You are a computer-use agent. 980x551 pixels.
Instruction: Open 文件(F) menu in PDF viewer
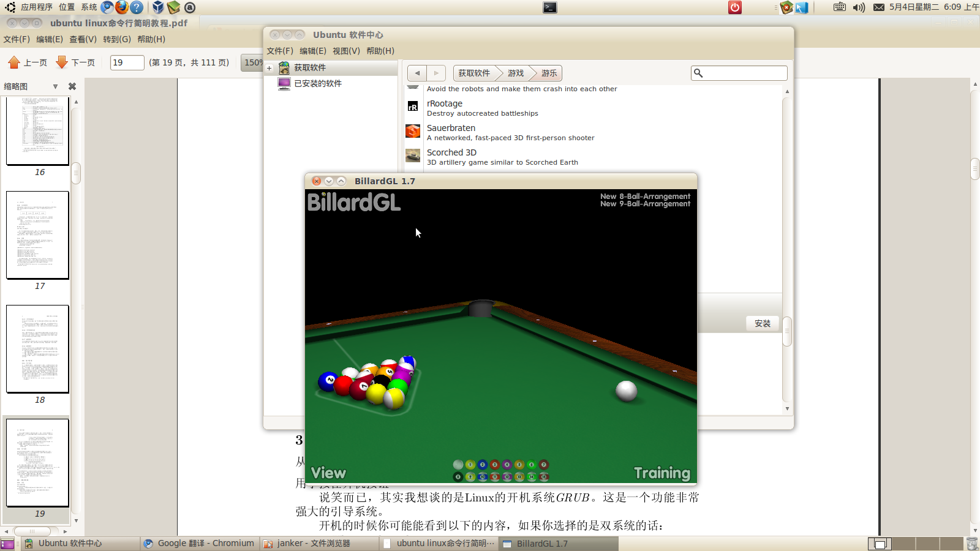pyautogui.click(x=17, y=39)
